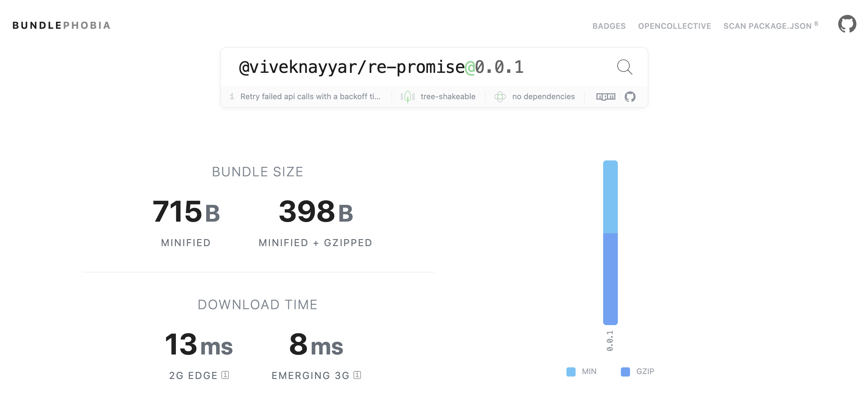The width and height of the screenshot is (868, 420).
Task: Click the 2G Edge info icon
Action: coord(225,375)
